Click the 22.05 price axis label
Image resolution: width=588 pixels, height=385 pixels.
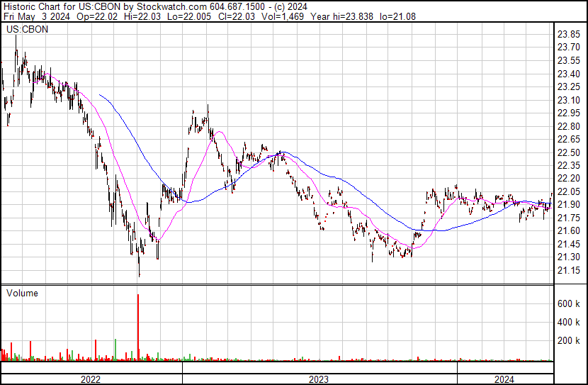(x=569, y=191)
